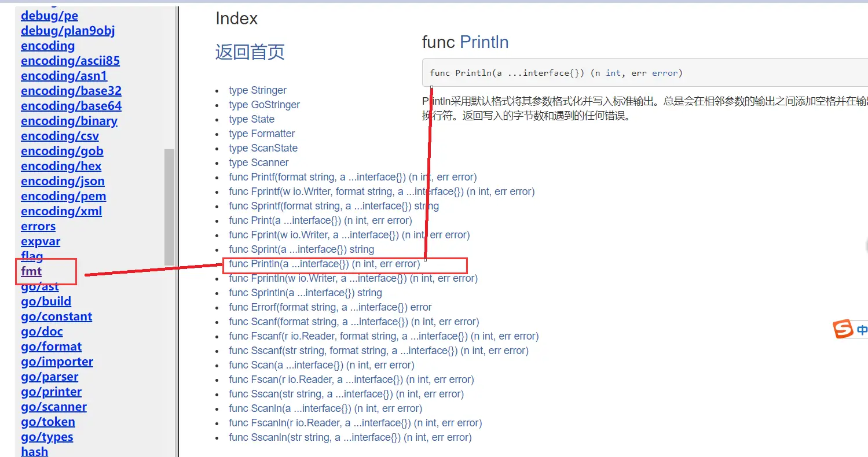Open the go/types package
The height and width of the screenshot is (457, 868).
47,437
